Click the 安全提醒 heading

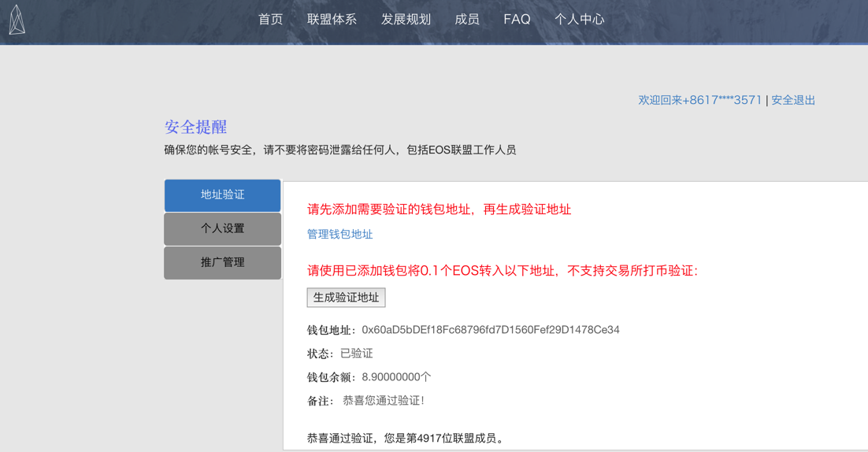[x=195, y=127]
